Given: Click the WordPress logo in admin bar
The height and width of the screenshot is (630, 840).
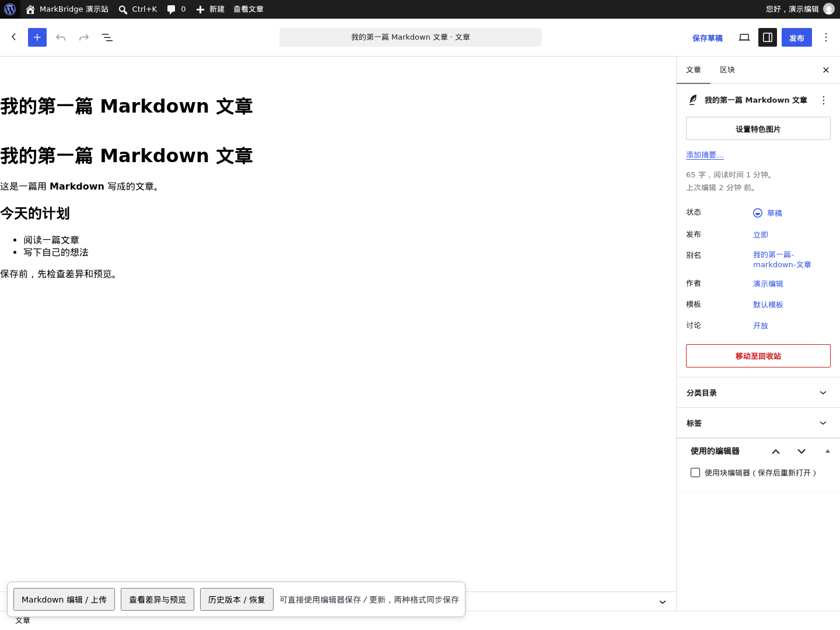Looking at the screenshot, I should pos(10,9).
